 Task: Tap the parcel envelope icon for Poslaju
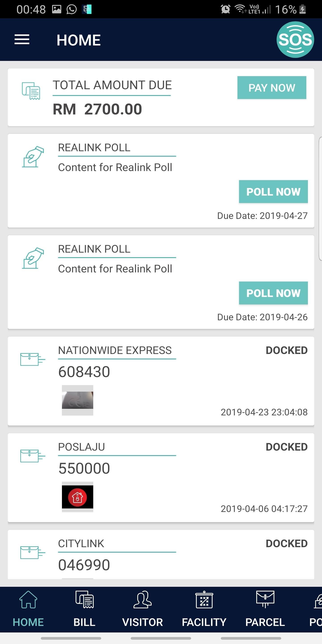coord(32,455)
